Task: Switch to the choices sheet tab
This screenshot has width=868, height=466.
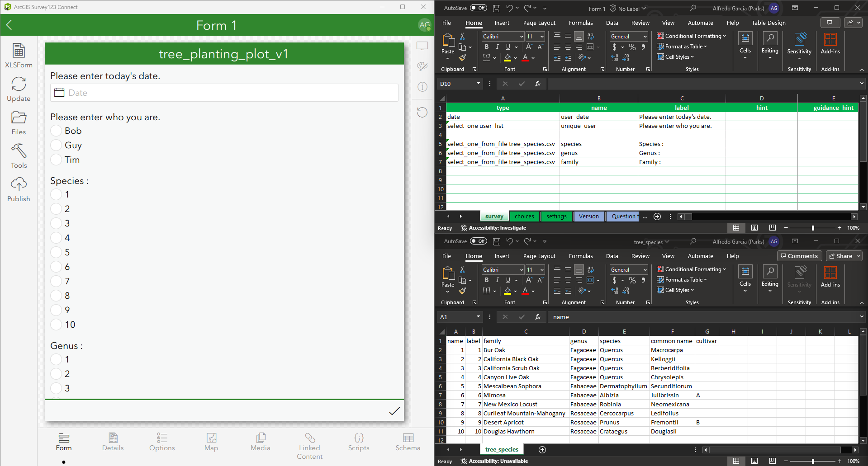Action: (x=524, y=217)
